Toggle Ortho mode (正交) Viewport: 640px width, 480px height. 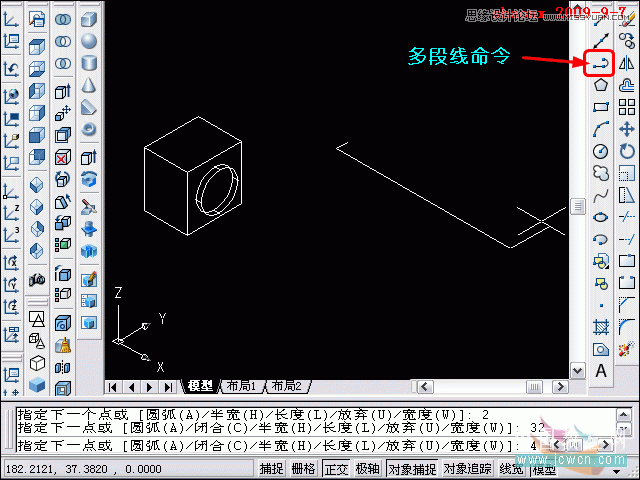[x=335, y=468]
